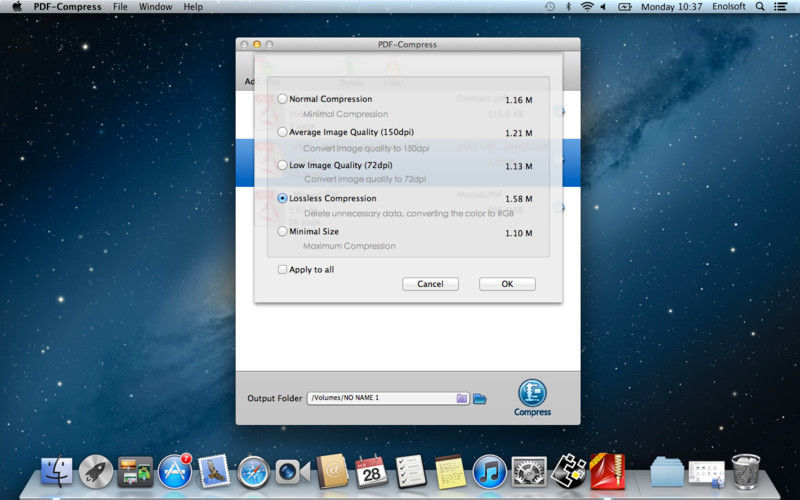Screen dimensions: 800x500
Task: Click the Enolsoft user menu
Action: 729,7
